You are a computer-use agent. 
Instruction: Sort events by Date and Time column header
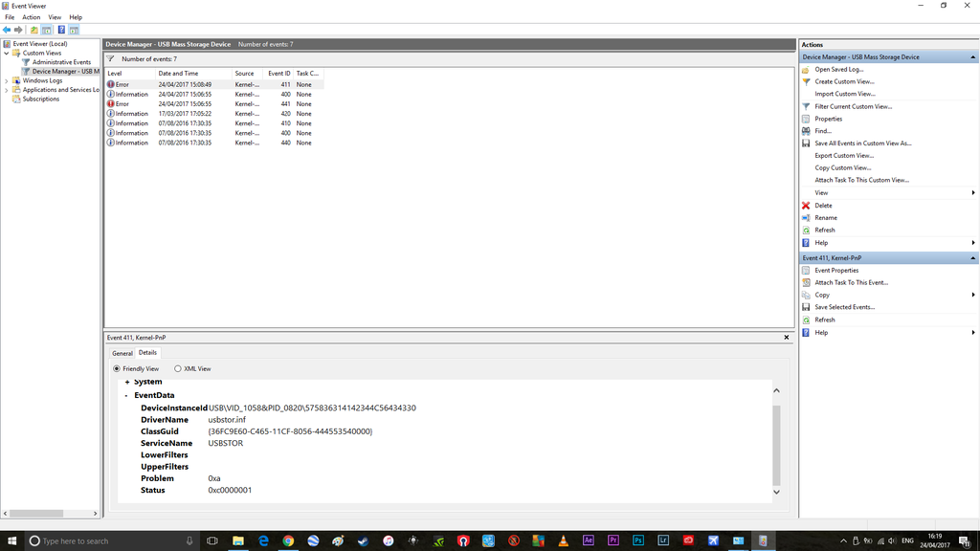(x=193, y=74)
